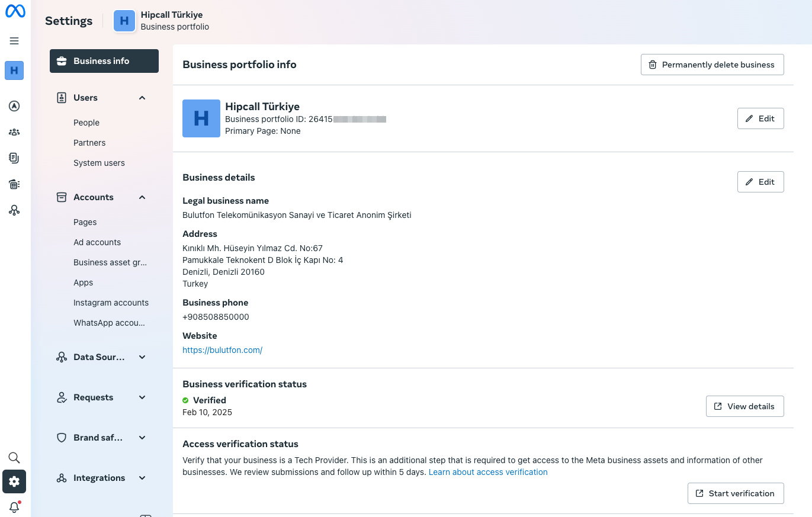812x517 pixels.
Task: Open the hamburger menu in left rail
Action: coord(14,41)
